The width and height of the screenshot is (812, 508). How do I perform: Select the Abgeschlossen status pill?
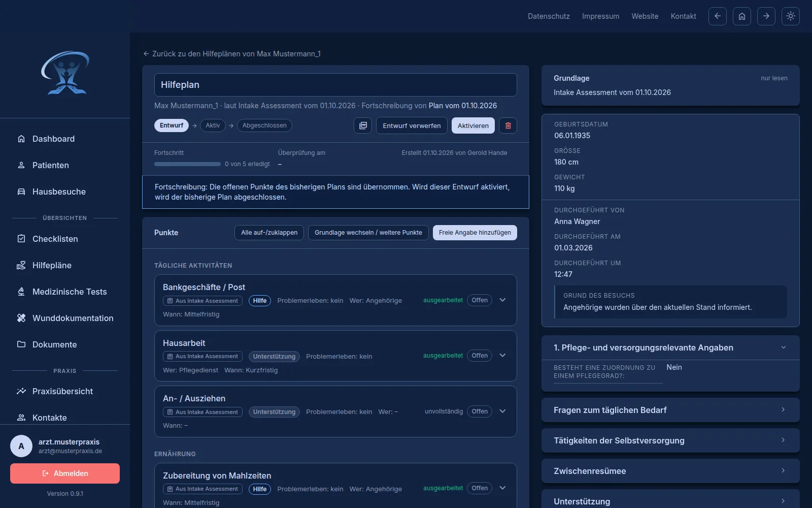[264, 125]
